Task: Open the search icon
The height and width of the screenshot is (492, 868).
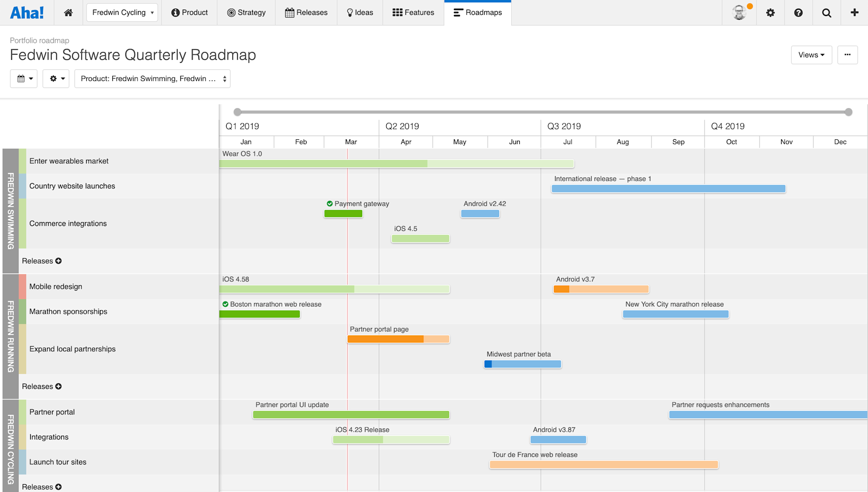Action: pos(826,13)
